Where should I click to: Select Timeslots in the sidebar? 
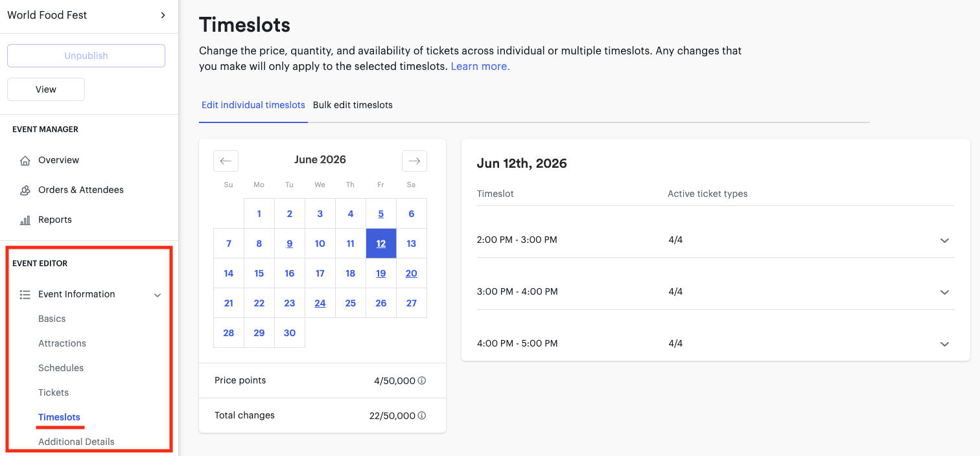tap(59, 417)
